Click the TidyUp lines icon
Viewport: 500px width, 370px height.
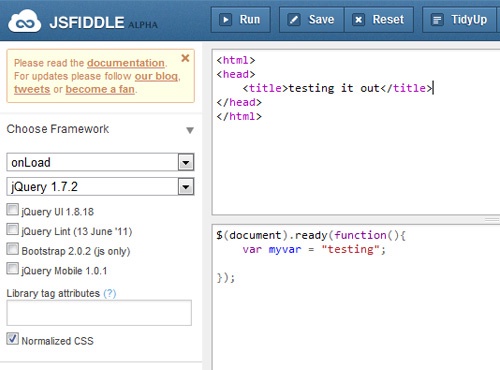pos(437,20)
